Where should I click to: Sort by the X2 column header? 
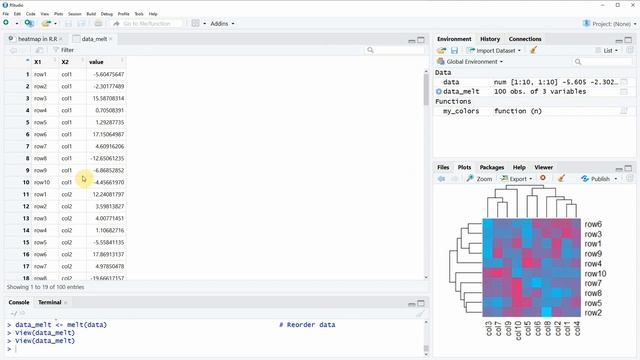tap(73, 62)
